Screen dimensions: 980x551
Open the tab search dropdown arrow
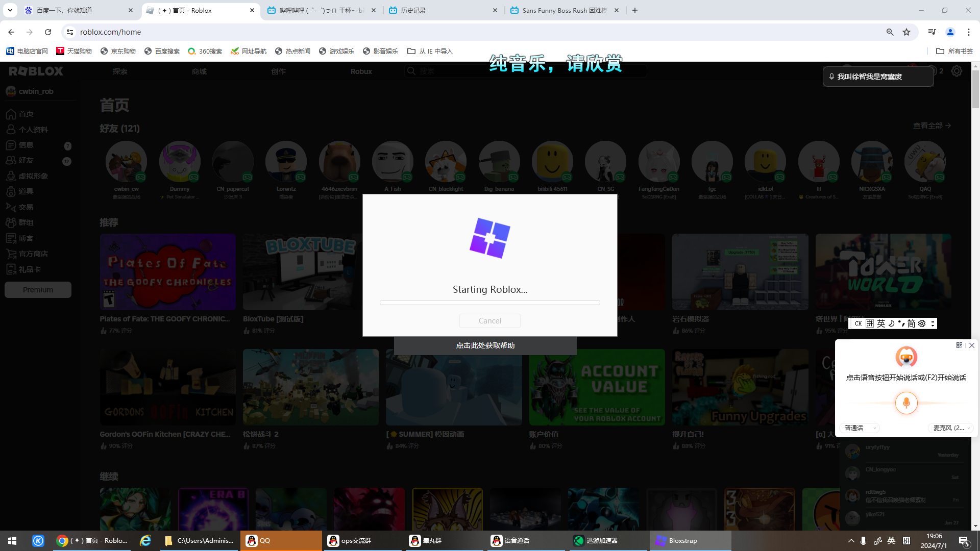pyautogui.click(x=10, y=10)
